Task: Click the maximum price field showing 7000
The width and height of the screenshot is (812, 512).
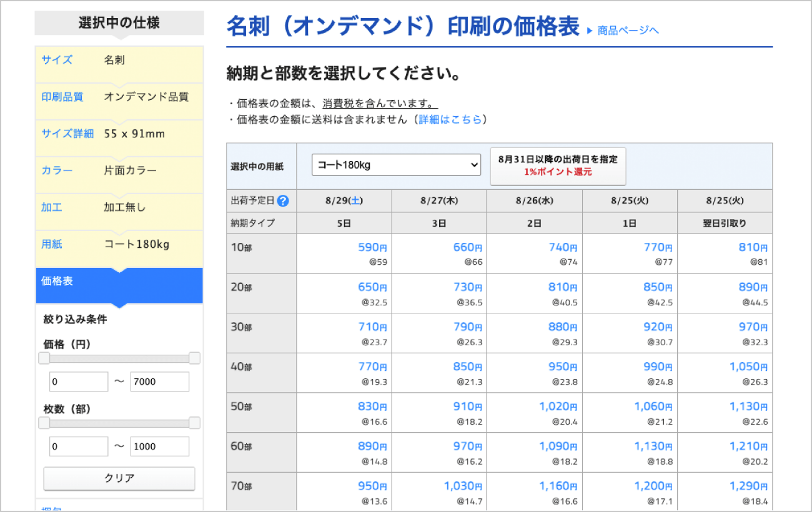Action: point(160,382)
